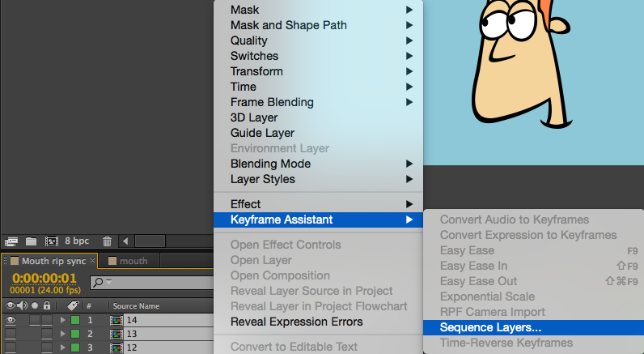
Task: Open the Effect menu entry
Action: coord(318,204)
